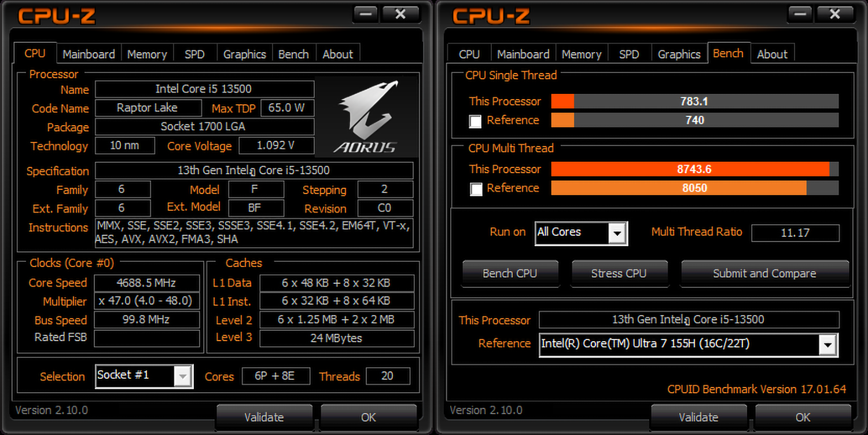Show About tab in left window
Screen dimensions: 868x435
tap(338, 54)
